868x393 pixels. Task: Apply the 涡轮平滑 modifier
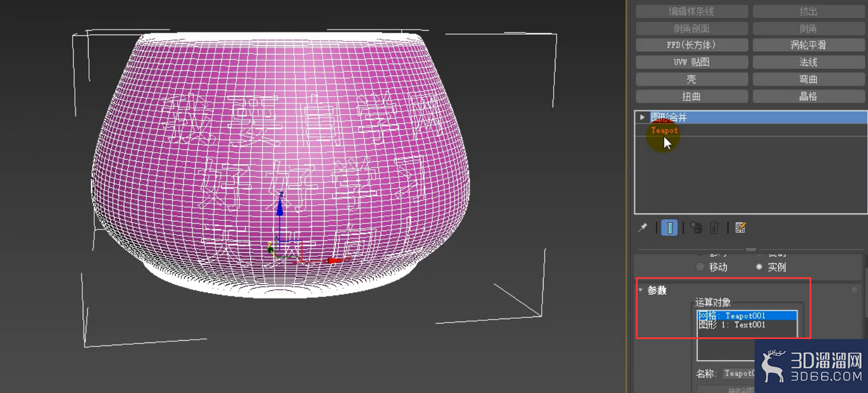pos(808,45)
